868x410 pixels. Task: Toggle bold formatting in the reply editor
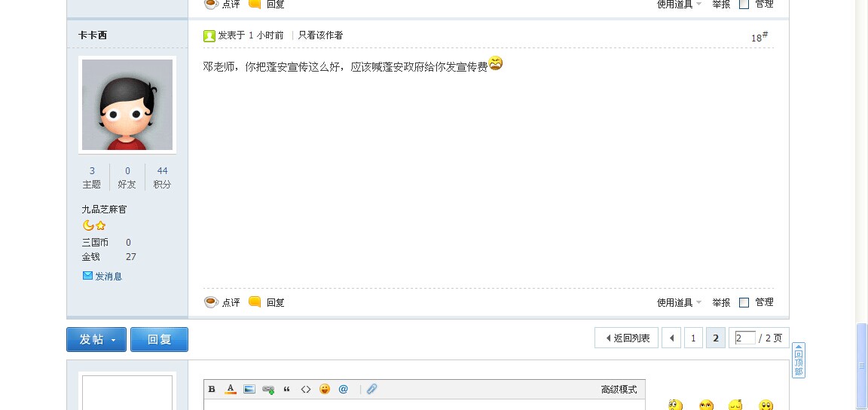click(x=212, y=389)
